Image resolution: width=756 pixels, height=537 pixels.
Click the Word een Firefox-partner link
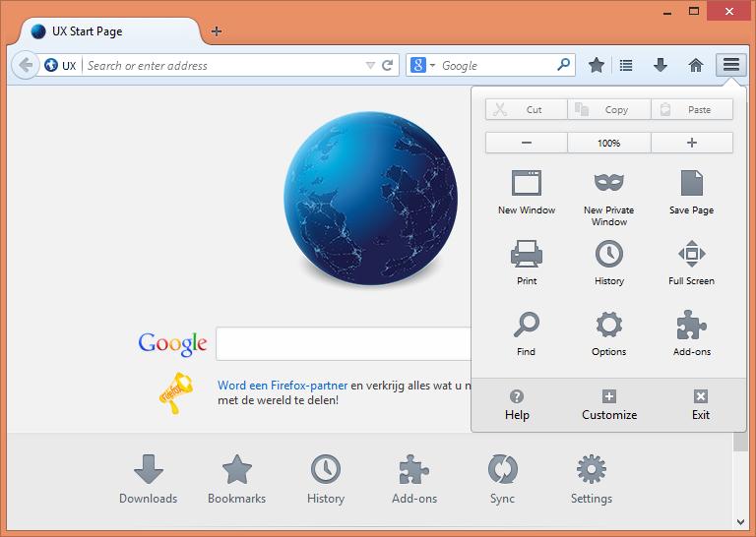[x=283, y=386]
